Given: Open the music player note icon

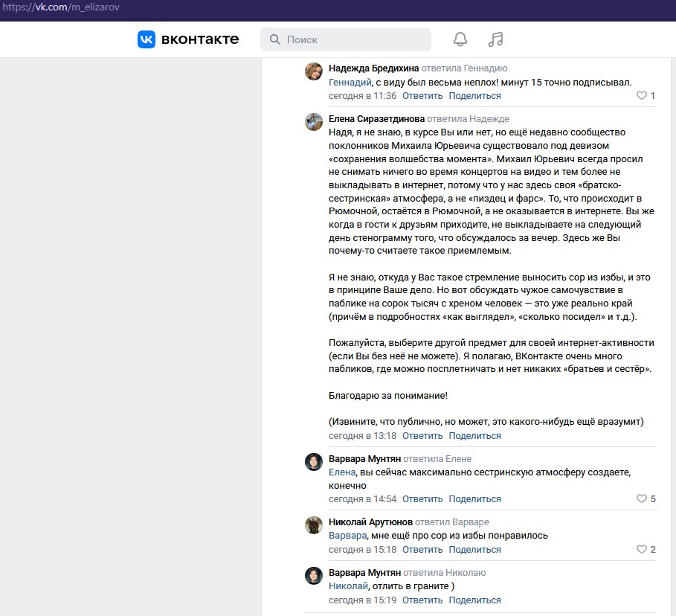Looking at the screenshot, I should (x=495, y=39).
